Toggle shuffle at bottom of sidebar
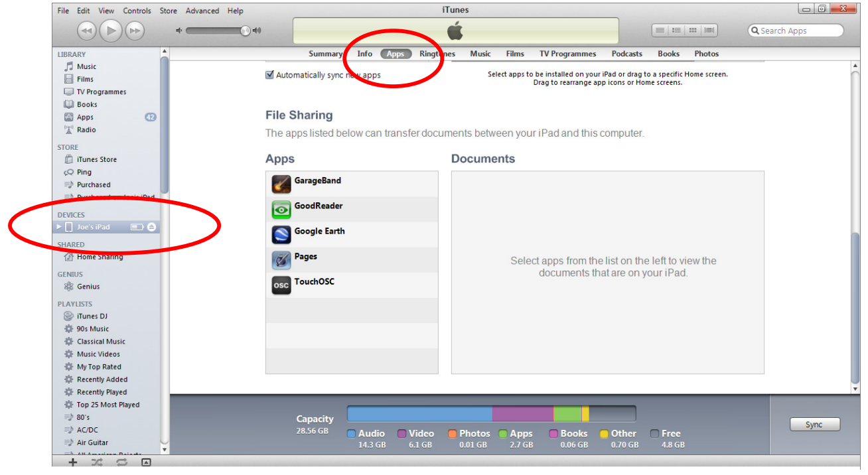This screenshot has height=475, width=868. (97, 462)
